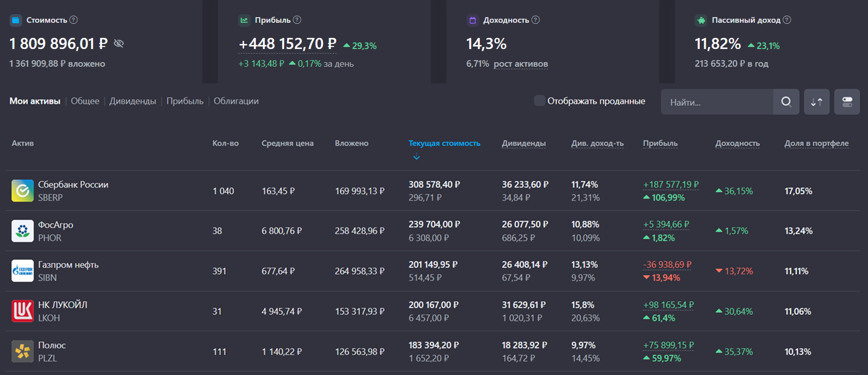Click the view switch toggle button

coord(847,102)
